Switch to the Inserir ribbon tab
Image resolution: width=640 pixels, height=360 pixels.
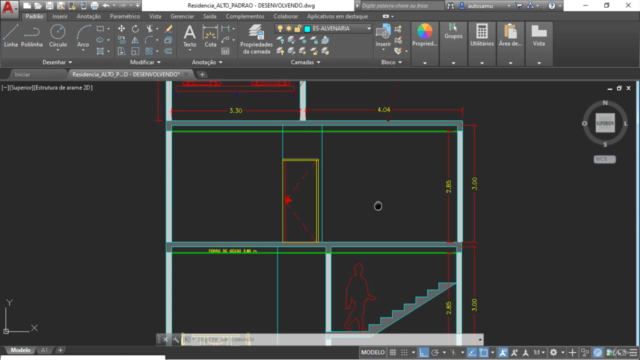60,16
